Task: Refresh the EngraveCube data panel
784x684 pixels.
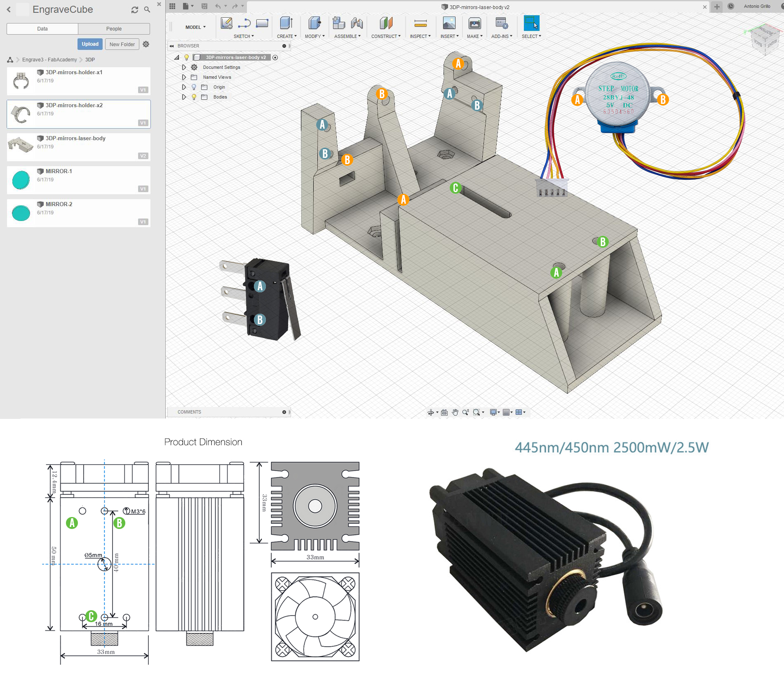Action: (135, 10)
